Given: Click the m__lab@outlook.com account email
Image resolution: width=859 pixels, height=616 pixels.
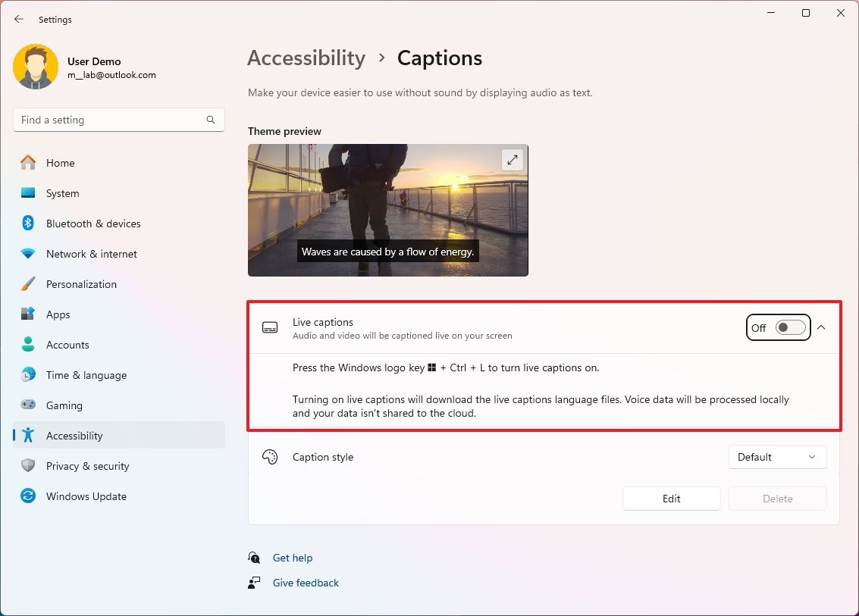Looking at the screenshot, I should point(111,75).
